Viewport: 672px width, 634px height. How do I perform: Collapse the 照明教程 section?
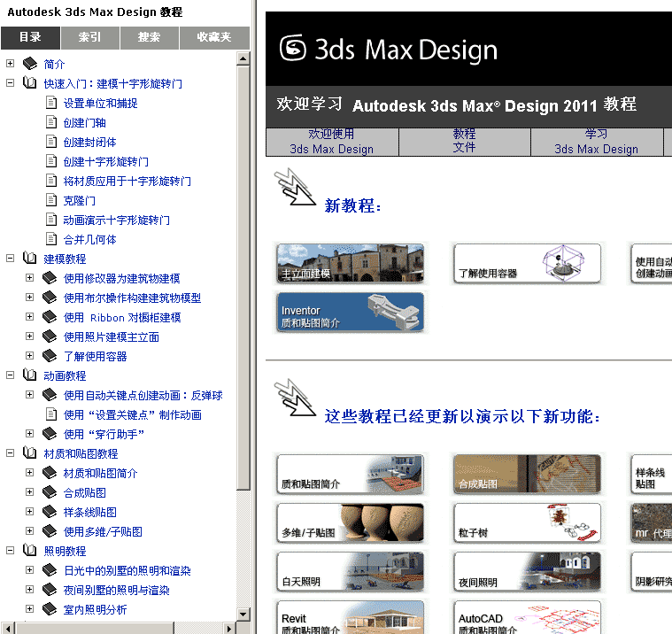click(x=11, y=551)
